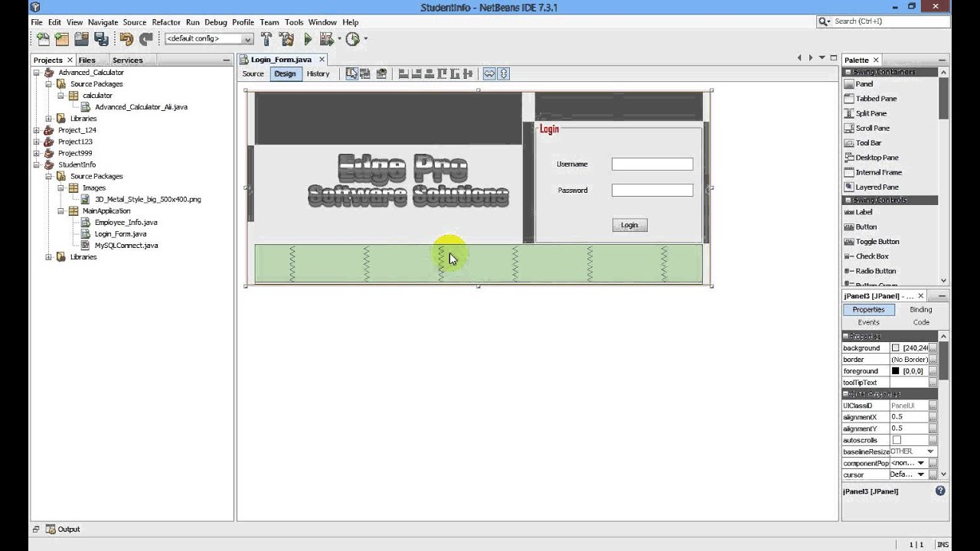Open the default config dropdown
Viewport: 980px width, 551px height.
pos(247,38)
